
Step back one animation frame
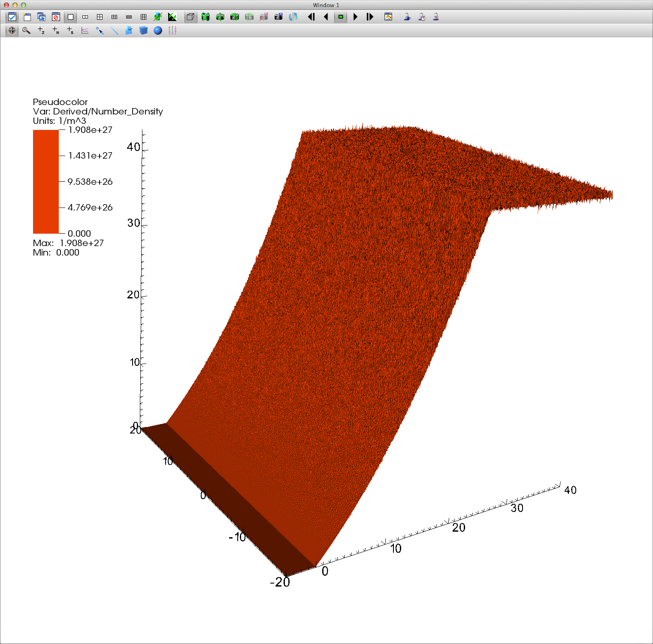coord(311,17)
